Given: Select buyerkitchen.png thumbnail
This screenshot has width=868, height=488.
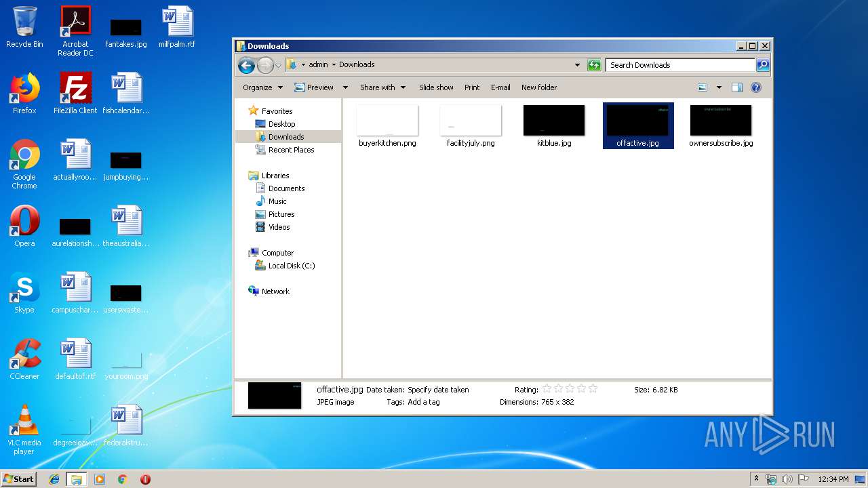Looking at the screenshot, I should pos(387,126).
